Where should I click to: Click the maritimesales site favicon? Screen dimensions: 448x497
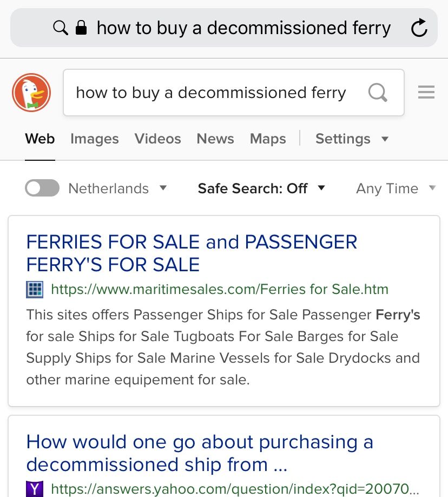click(35, 290)
